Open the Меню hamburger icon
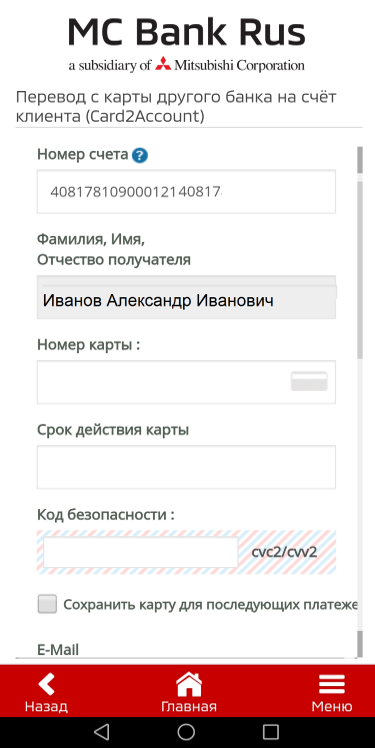This screenshot has height=748, width=375. (332, 685)
